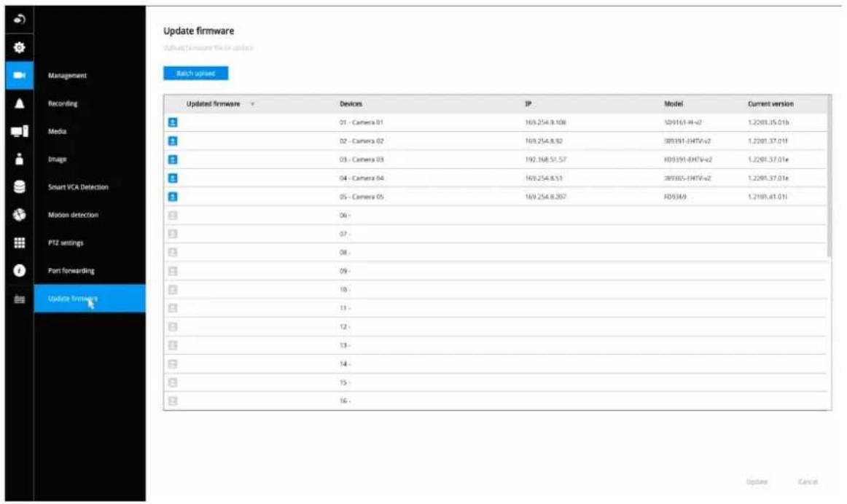This screenshot has width=847, height=504.
Task: Open the PTZ settings menu item
Action: click(x=66, y=243)
